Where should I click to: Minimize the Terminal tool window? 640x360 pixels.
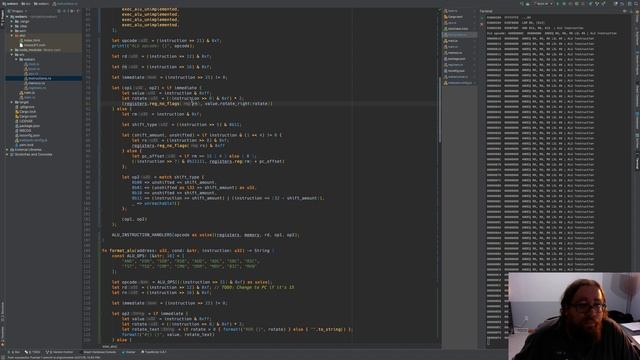coord(631,11)
